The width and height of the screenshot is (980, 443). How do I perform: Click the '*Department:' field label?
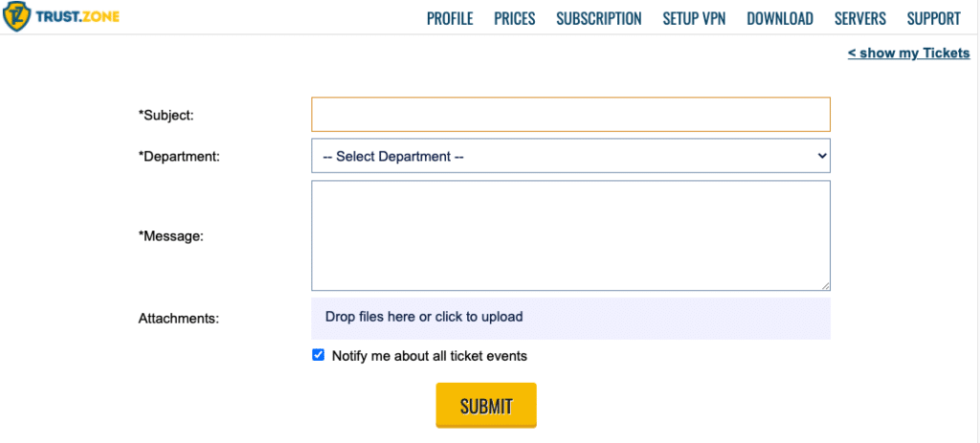coord(179,156)
